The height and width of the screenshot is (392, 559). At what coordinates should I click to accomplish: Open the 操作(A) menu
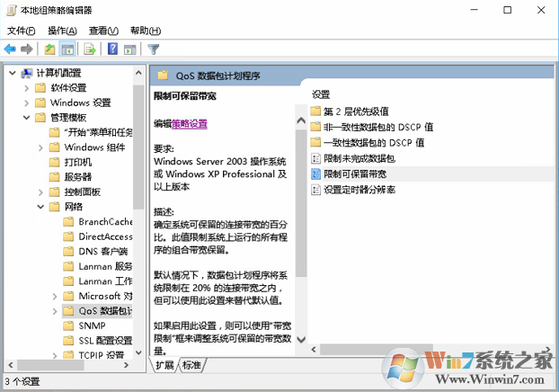pyautogui.click(x=62, y=31)
